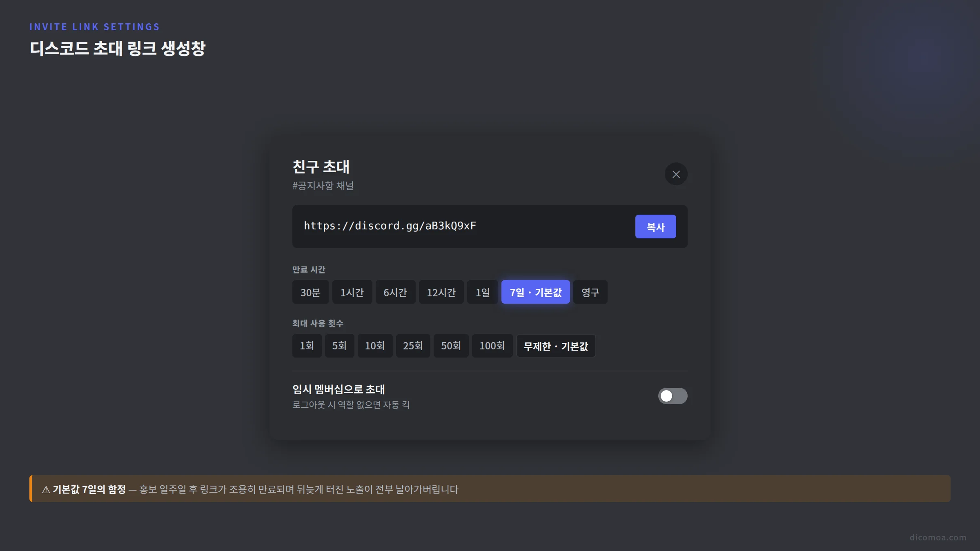Choose 10회 max uses
Viewport: 980px width, 551px height.
(x=375, y=346)
